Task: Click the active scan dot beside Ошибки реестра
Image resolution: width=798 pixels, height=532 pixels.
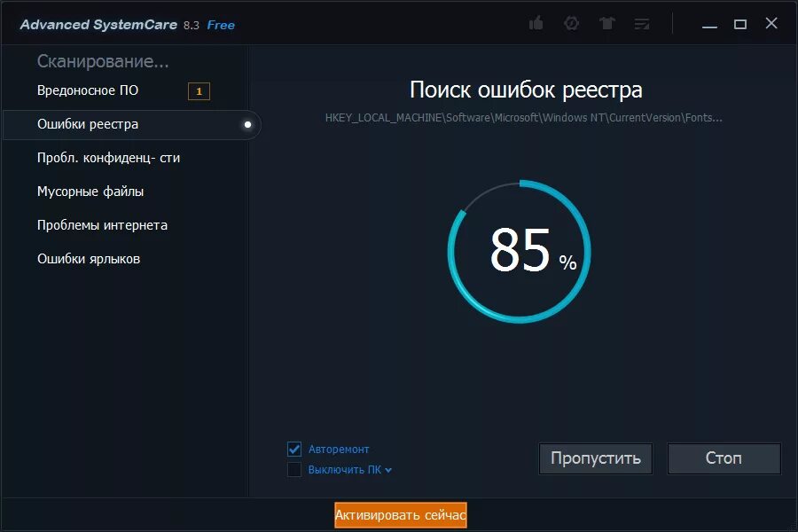Action: [x=248, y=124]
